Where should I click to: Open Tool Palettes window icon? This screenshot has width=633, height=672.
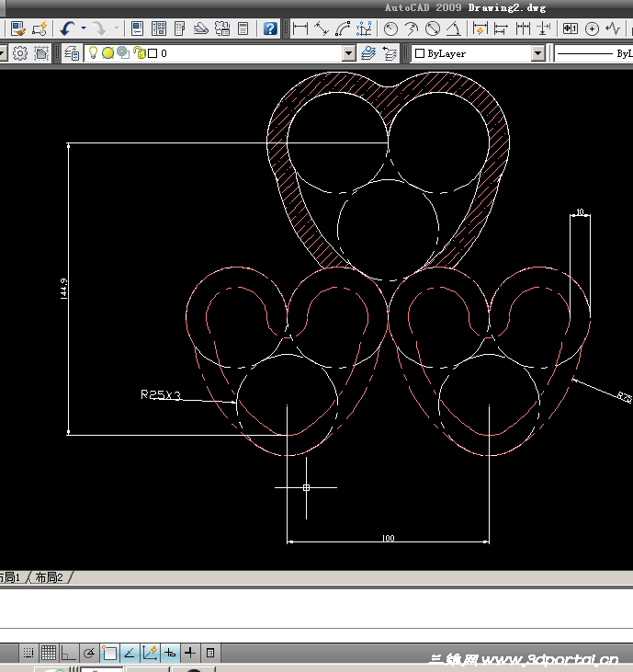coord(180,28)
